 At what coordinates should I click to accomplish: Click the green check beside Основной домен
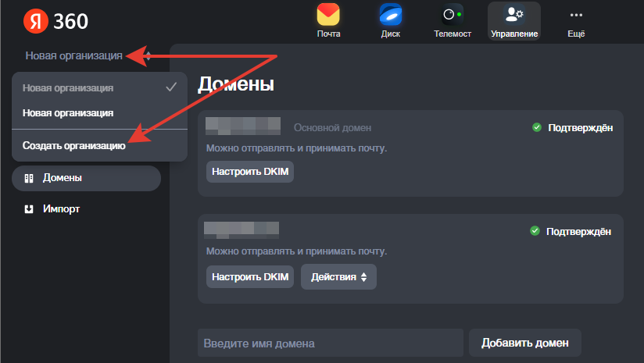tap(536, 127)
